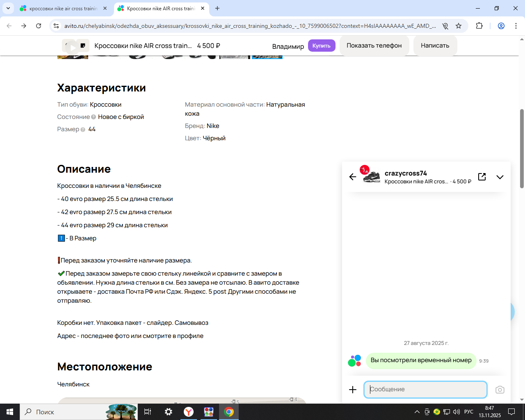Click the Описание heading
525x420 pixels.
[84, 169]
